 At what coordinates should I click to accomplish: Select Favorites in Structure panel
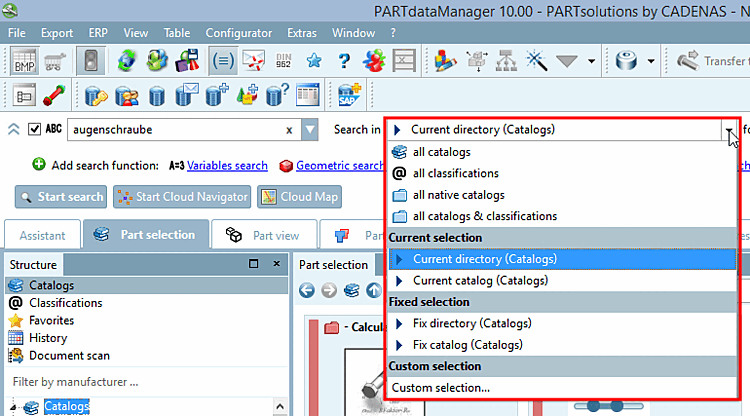point(51,320)
